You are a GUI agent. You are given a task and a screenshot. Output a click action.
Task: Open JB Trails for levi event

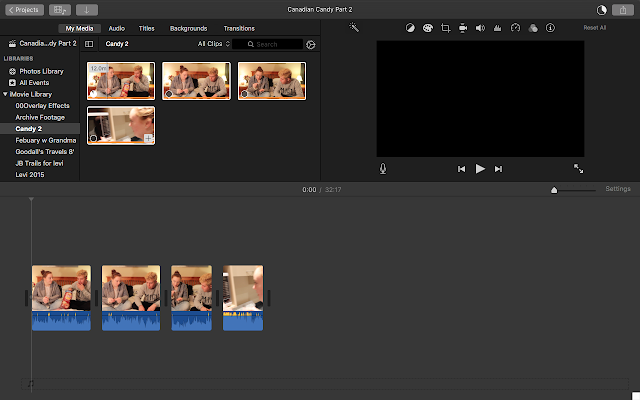[x=40, y=163]
